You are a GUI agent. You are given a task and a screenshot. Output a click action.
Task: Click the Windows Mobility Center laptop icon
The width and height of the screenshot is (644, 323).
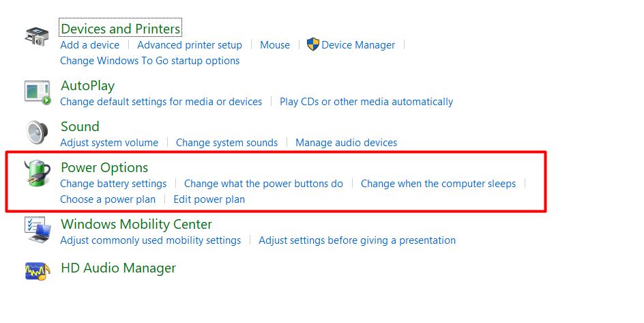click(38, 229)
